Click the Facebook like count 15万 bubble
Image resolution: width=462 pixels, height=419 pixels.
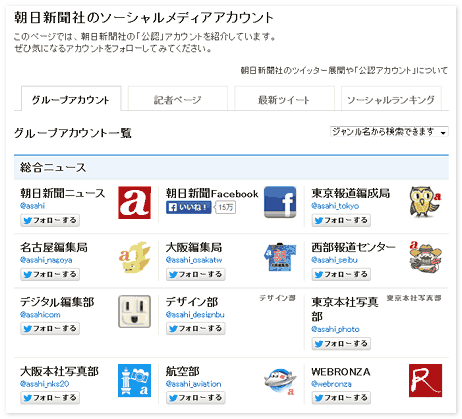pos(226,207)
